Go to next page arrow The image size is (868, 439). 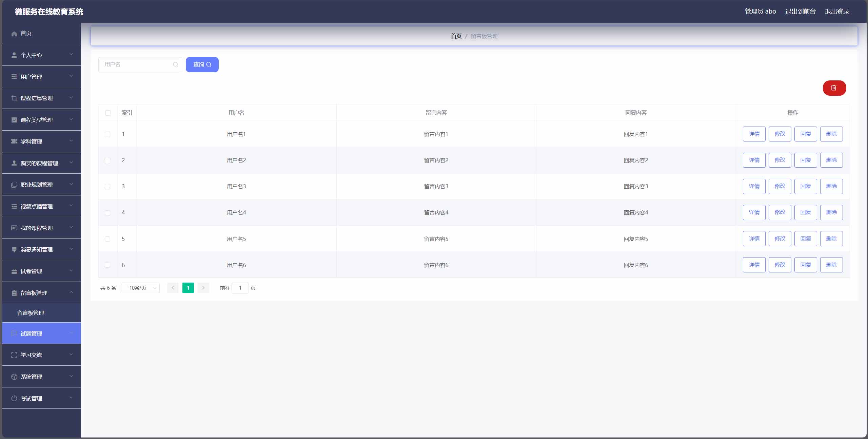click(x=203, y=288)
